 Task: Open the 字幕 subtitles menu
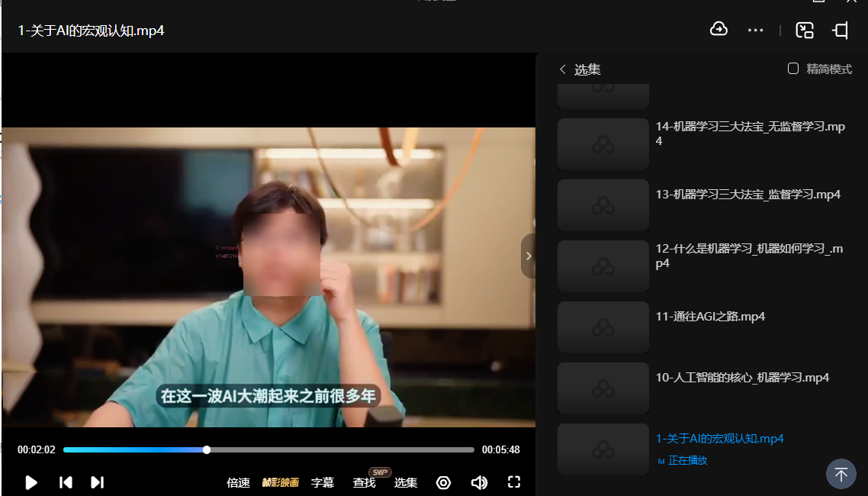coord(323,482)
